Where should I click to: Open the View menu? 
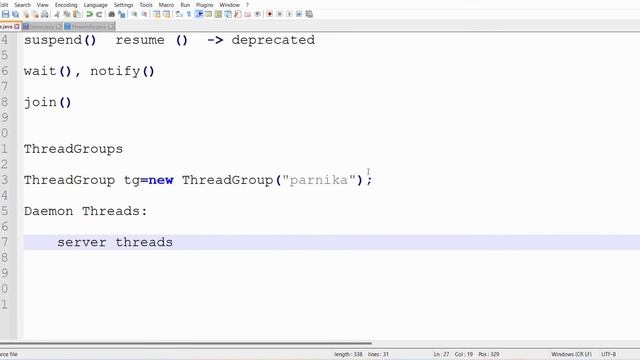[42, 5]
